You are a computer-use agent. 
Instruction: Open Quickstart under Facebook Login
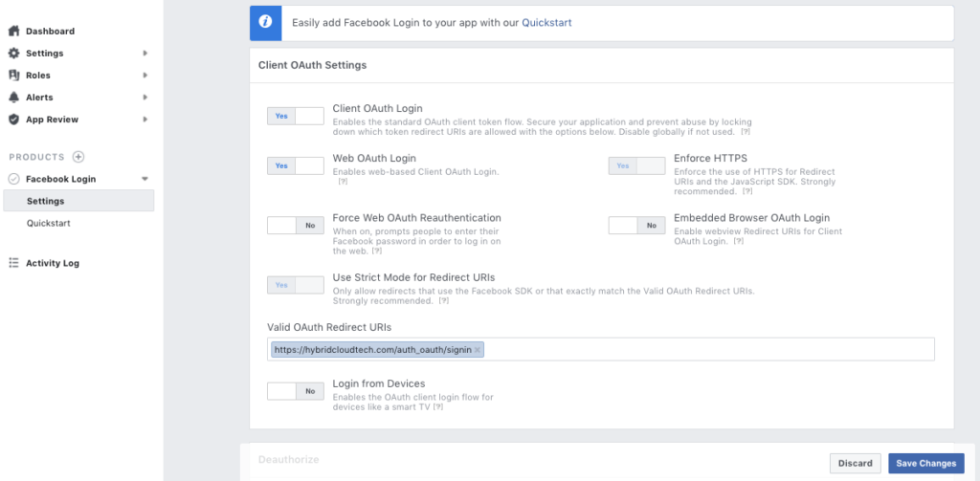click(x=49, y=223)
